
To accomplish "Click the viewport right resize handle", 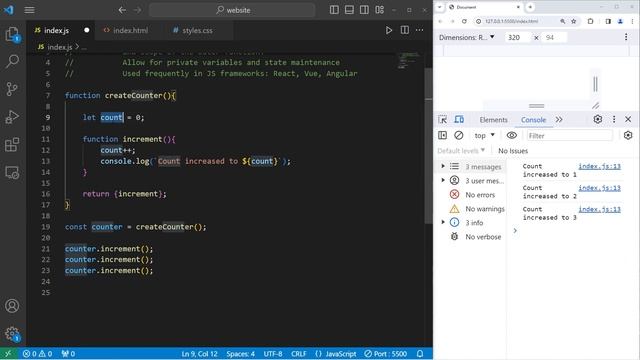I will pyautogui.click(x=595, y=84).
